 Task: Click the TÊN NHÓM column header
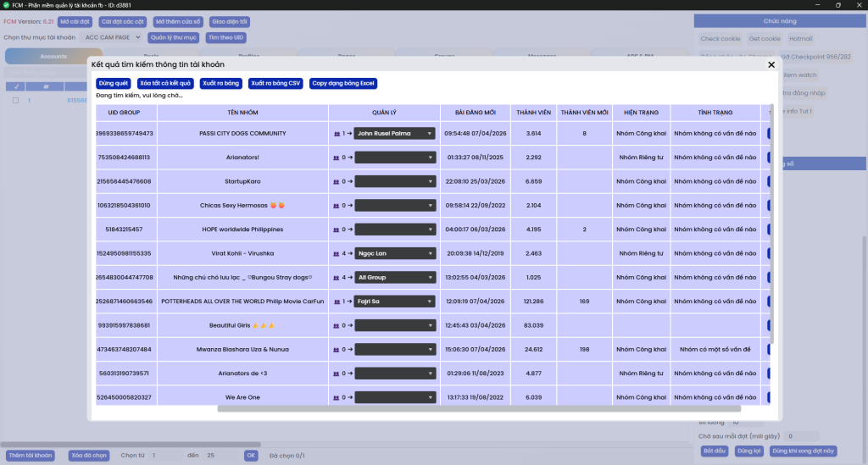point(242,113)
